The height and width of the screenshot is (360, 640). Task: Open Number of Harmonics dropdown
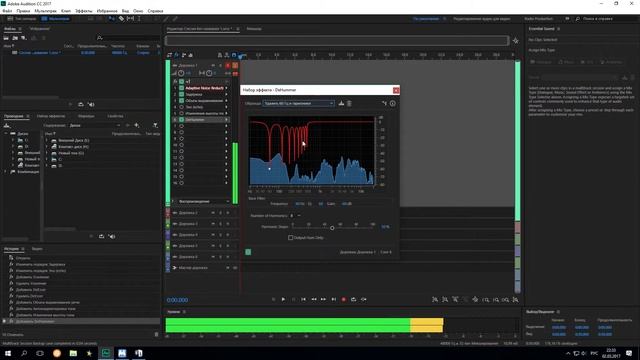tap(299, 216)
